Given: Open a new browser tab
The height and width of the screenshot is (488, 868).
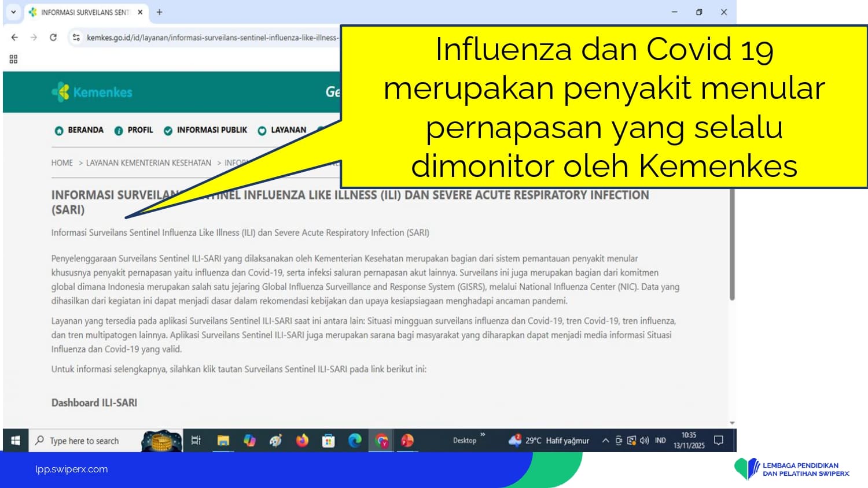Looking at the screenshot, I should pos(160,12).
